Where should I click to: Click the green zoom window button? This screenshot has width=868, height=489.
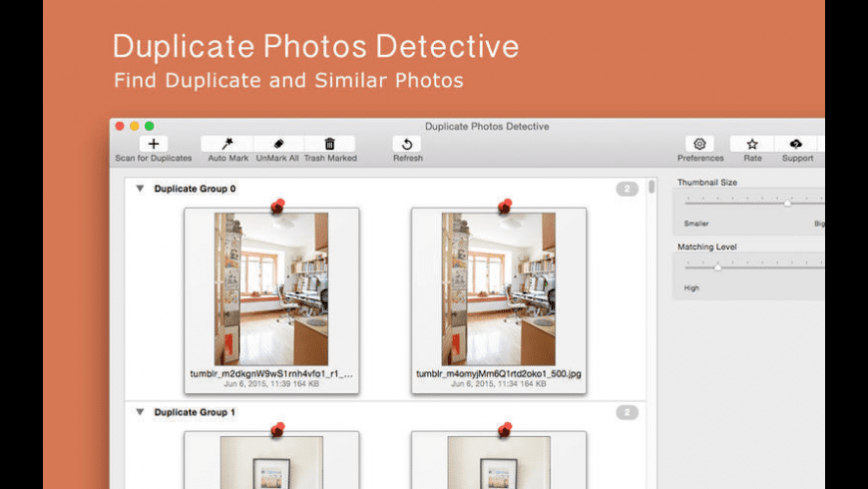coord(150,127)
